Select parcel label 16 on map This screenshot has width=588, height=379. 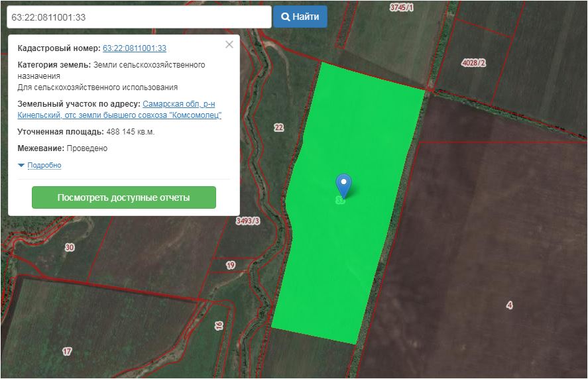tap(219, 325)
